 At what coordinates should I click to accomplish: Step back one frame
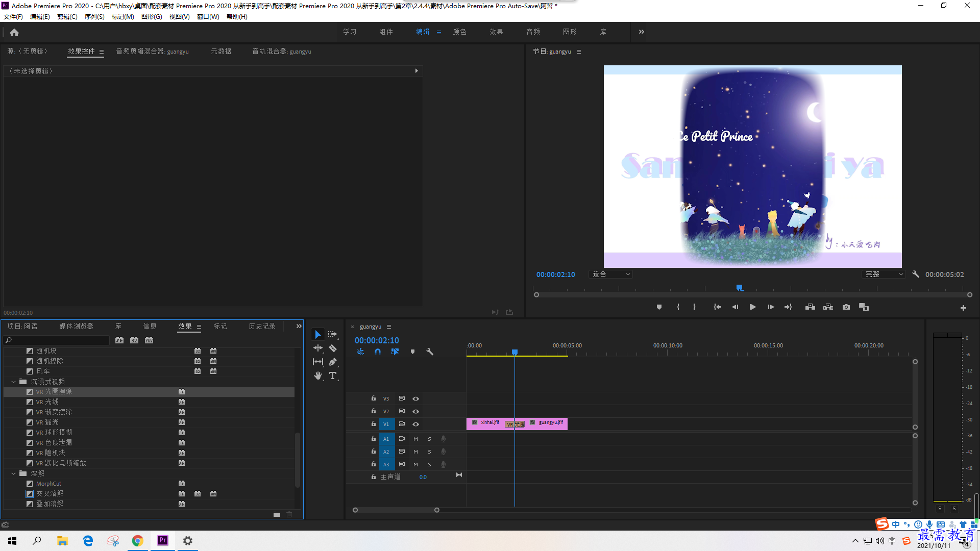click(735, 307)
